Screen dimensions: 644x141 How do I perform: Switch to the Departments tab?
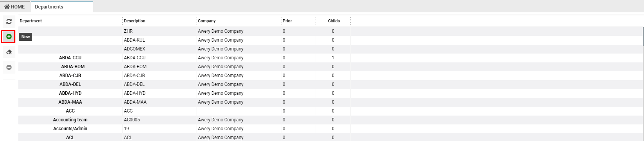point(49,7)
